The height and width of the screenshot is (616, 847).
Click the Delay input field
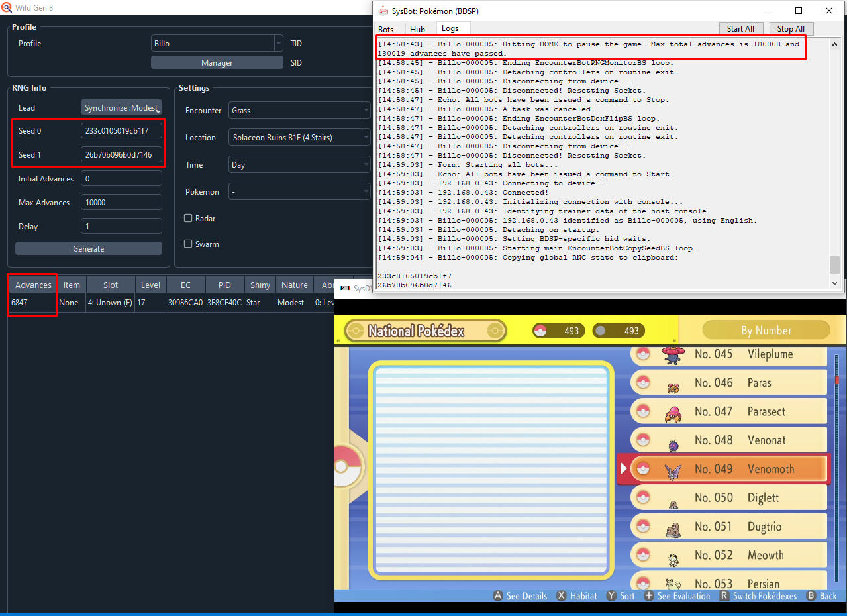tap(121, 227)
